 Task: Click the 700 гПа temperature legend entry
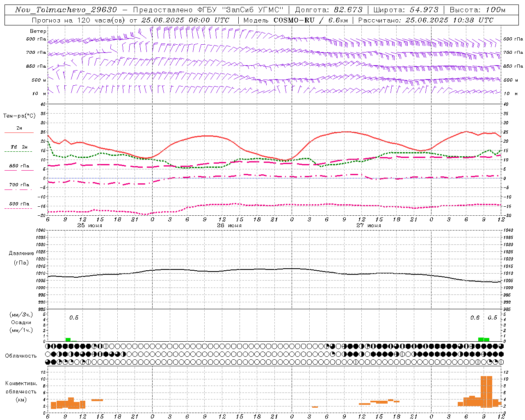point(19,185)
